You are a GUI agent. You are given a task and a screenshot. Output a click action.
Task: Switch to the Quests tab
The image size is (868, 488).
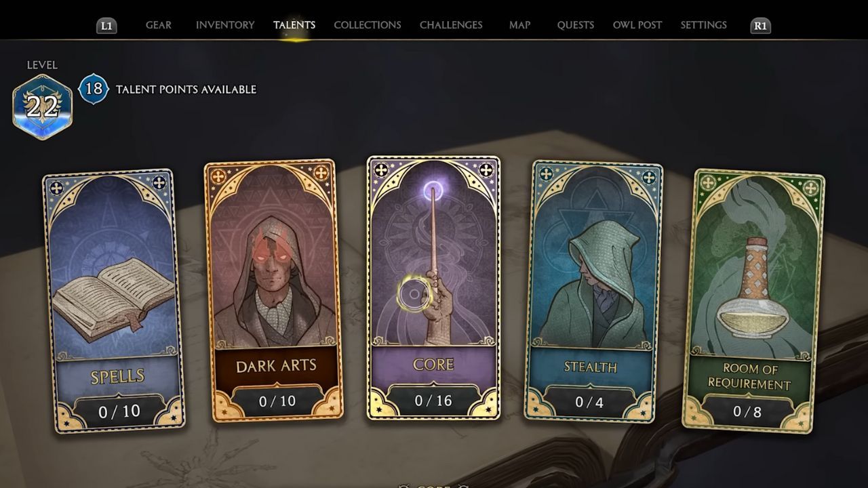coord(576,25)
